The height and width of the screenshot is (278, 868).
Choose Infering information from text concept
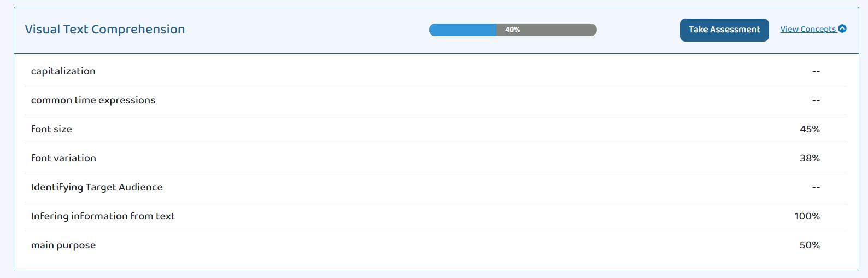[x=103, y=216]
